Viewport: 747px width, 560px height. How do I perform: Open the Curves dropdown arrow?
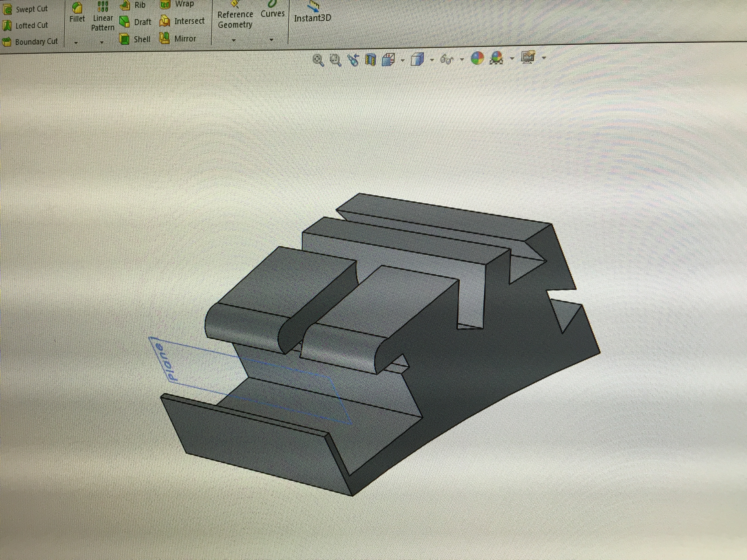pos(271,40)
